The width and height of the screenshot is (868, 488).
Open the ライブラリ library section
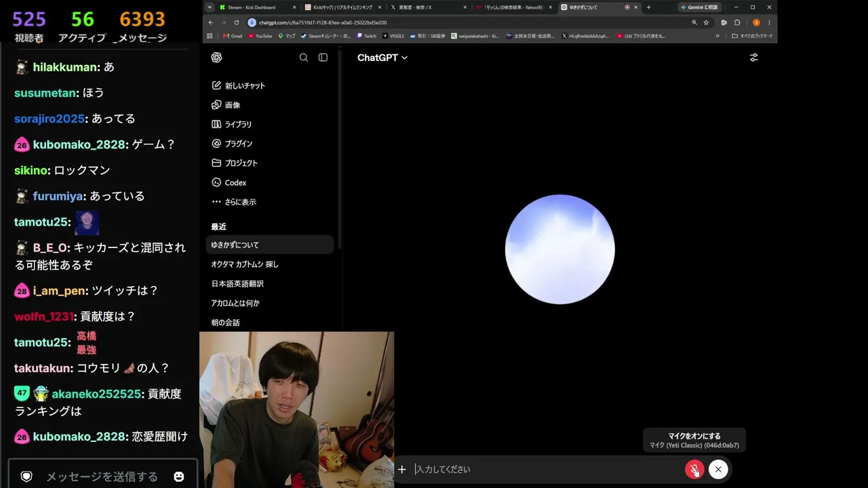(270, 124)
